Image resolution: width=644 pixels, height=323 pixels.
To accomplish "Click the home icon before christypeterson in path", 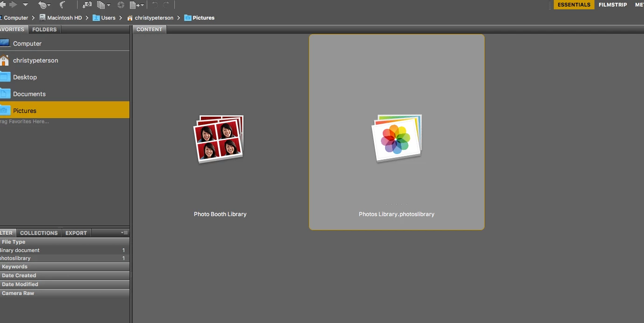I will pyautogui.click(x=130, y=18).
